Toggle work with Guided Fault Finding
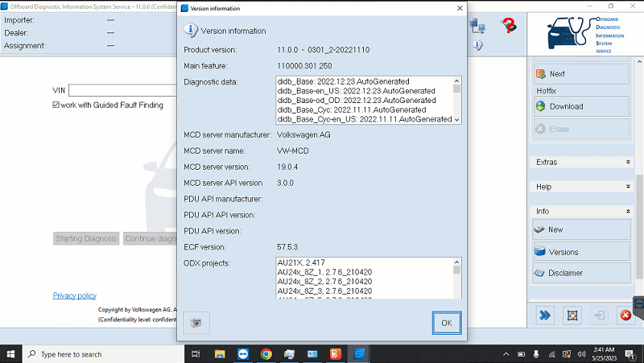 [x=56, y=105]
